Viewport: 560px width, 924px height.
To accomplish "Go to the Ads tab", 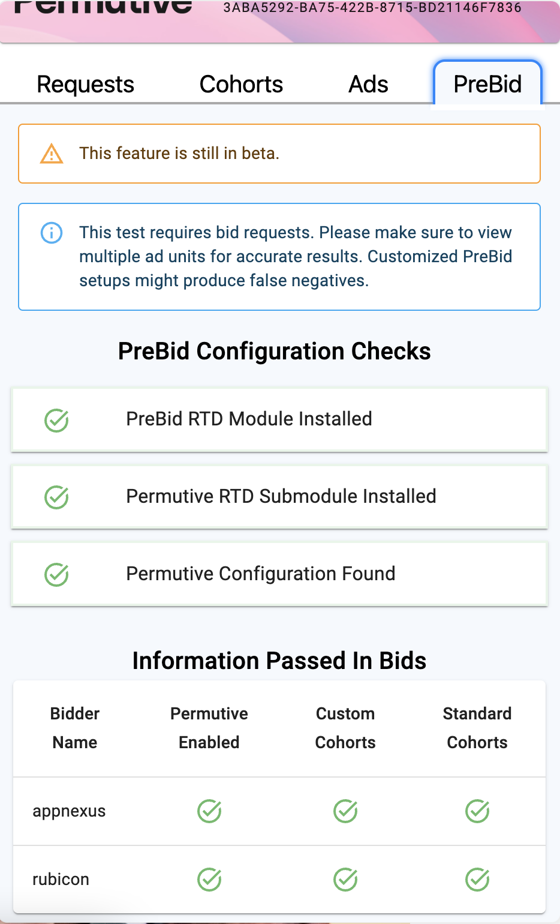I will [x=368, y=84].
